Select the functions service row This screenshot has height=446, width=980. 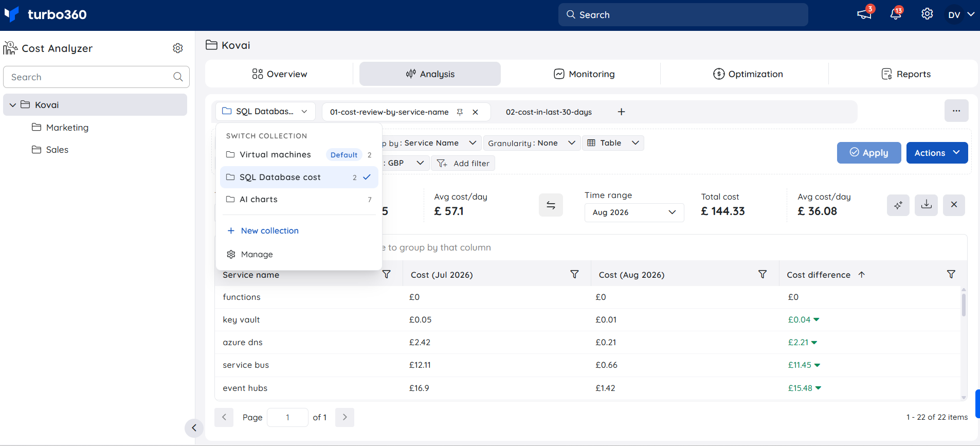pyautogui.click(x=587, y=297)
